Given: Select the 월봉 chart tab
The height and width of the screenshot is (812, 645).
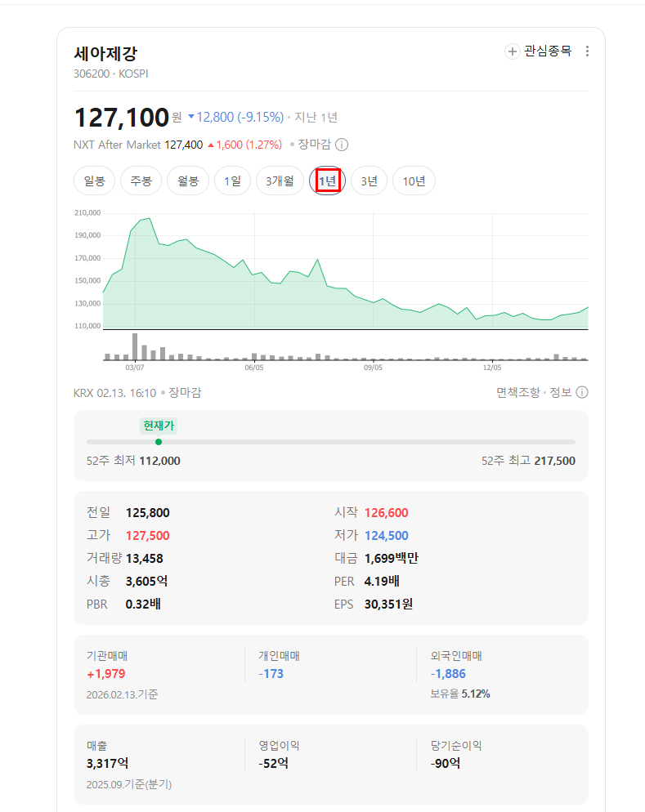Looking at the screenshot, I should [x=187, y=181].
